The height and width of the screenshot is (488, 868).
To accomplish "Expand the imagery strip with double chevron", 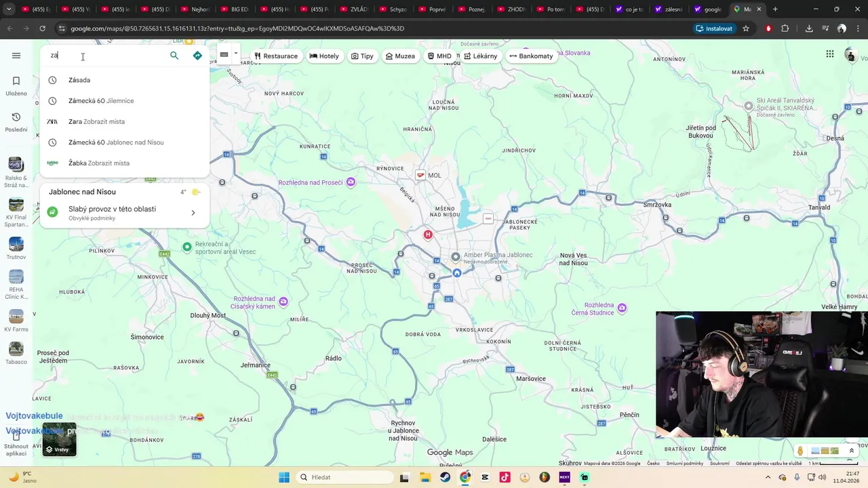I will pos(852,451).
